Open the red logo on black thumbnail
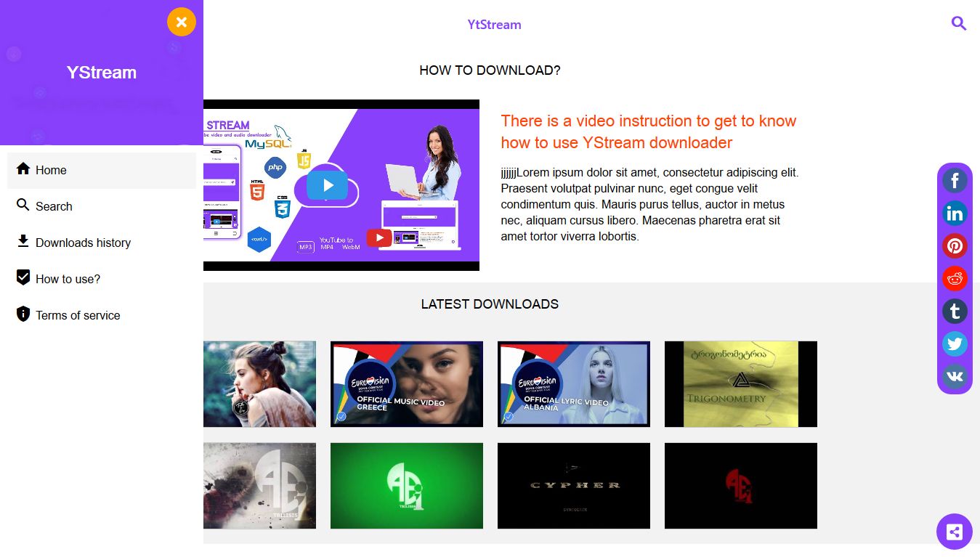Image resolution: width=980 pixels, height=557 pixels. pyautogui.click(x=741, y=486)
